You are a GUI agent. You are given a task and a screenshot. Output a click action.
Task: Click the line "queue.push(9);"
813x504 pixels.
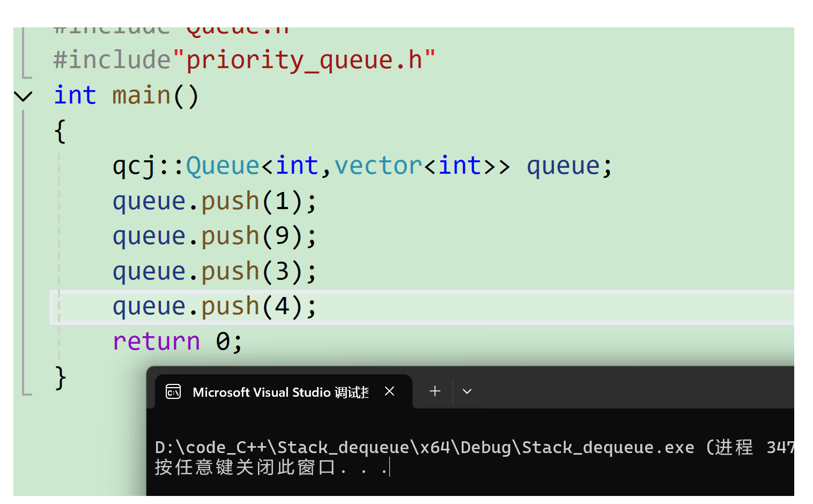coord(215,236)
